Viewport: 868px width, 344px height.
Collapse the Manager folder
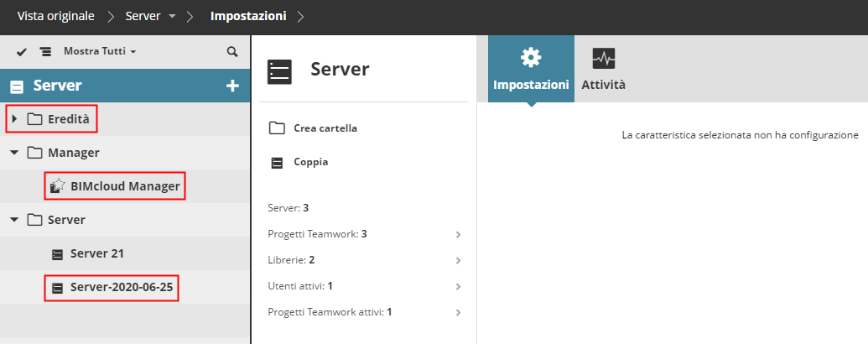pos(15,153)
